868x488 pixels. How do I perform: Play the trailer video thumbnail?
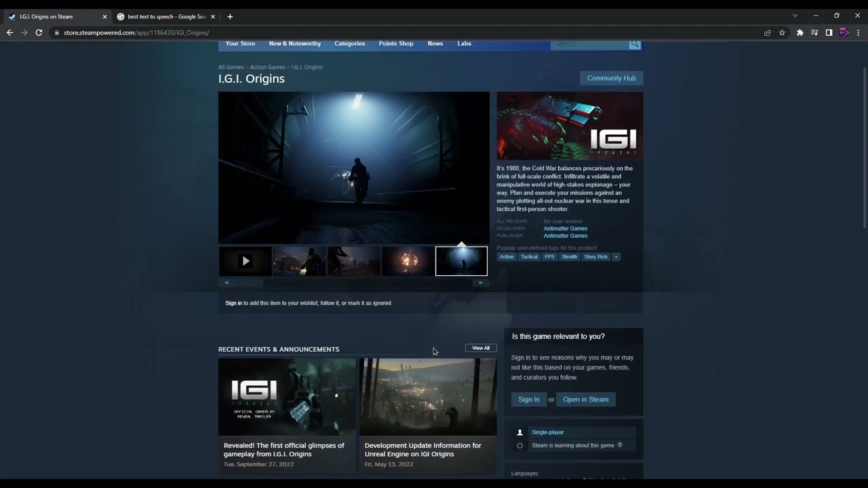(x=245, y=261)
